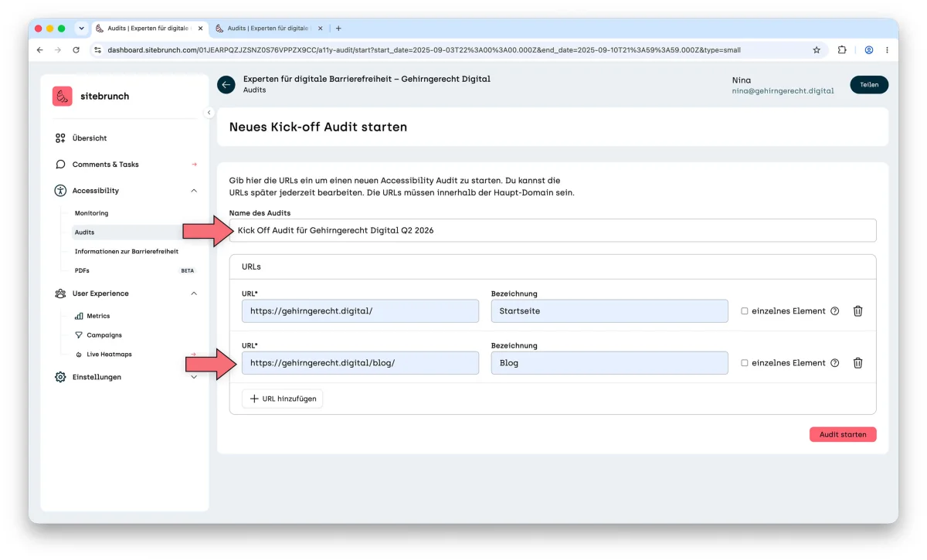The width and height of the screenshot is (927, 560).
Task: Collapse the User Experience section chevron
Action: pos(194,294)
